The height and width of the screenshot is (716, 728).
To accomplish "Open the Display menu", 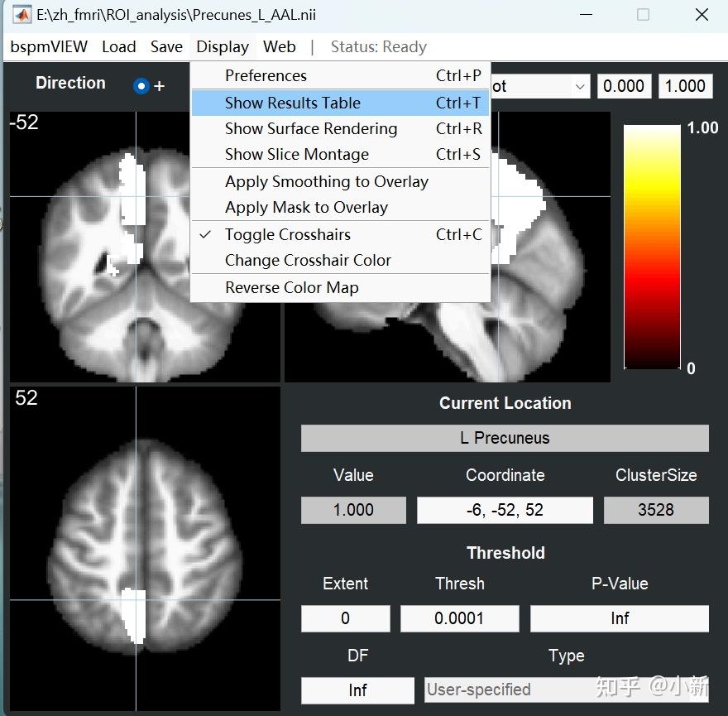I will (x=223, y=47).
